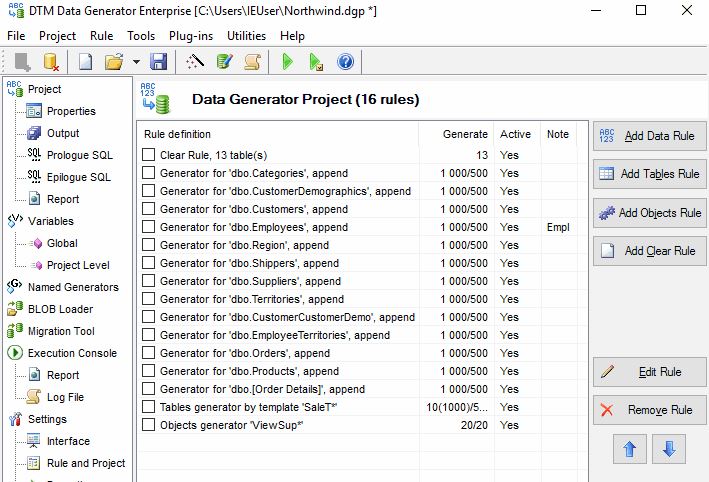The width and height of the screenshot is (709, 482).
Task: Open Epilogue SQL tree item
Action: (x=79, y=177)
